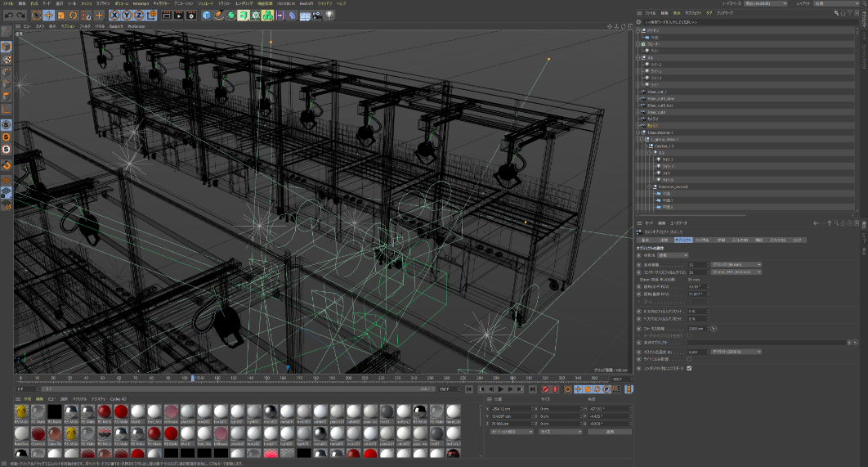The image size is (868, 467).
Task: Click the 適用 apply button in coordinates
Action: coord(609,431)
